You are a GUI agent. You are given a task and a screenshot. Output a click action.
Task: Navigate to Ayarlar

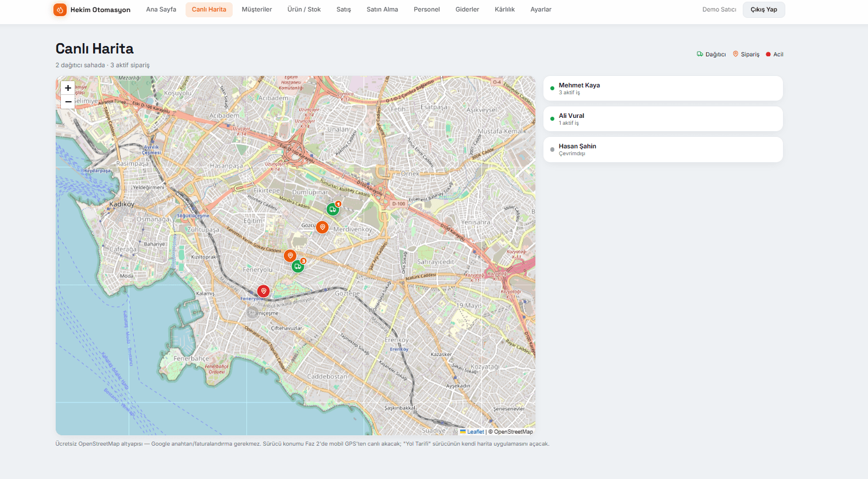[x=541, y=10]
